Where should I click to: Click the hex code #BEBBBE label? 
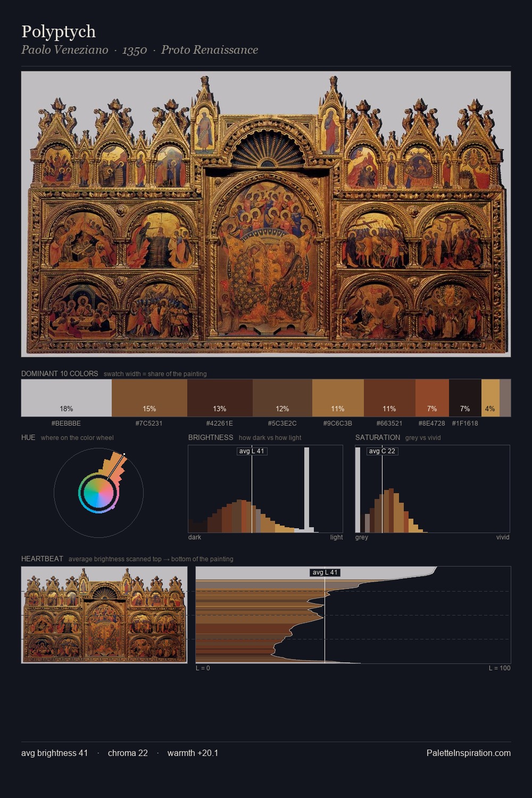pyautogui.click(x=66, y=423)
